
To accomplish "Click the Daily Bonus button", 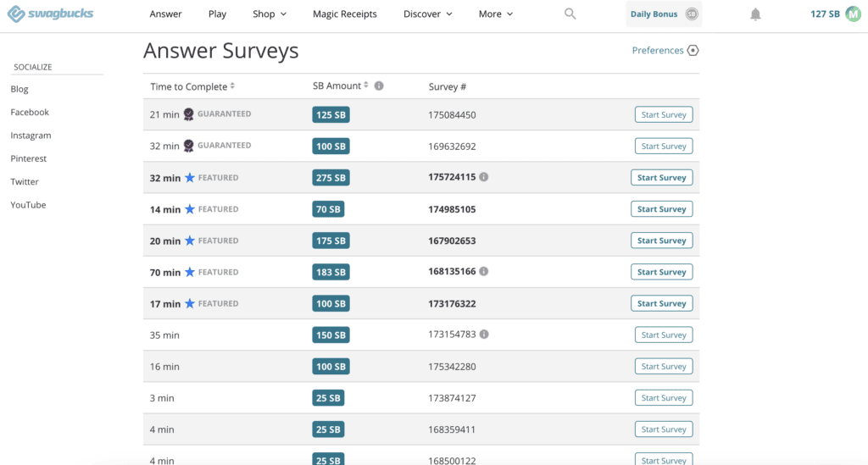I will coord(664,14).
